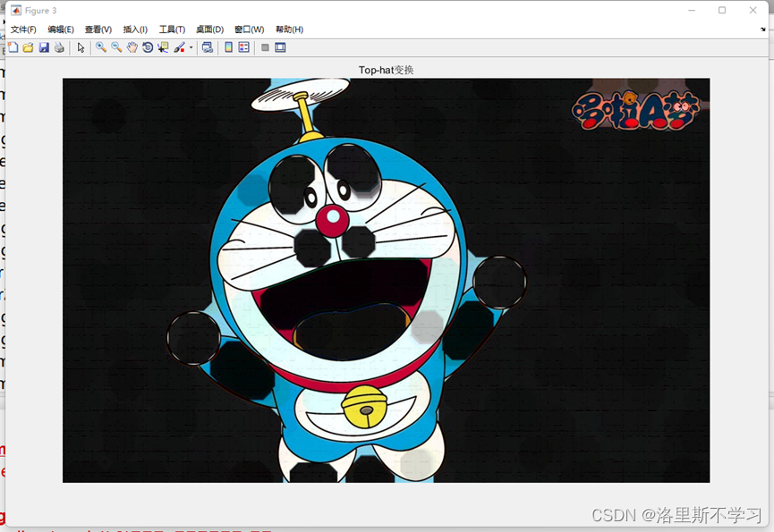Create a new figure with toolbar icon
The image size is (774, 532).
click(13, 47)
